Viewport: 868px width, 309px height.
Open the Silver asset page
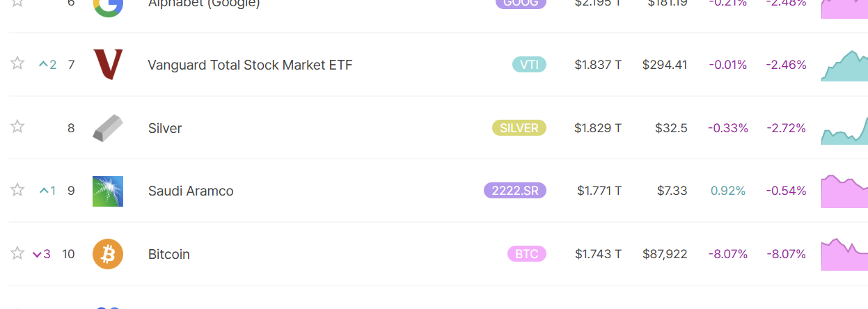pyautogui.click(x=165, y=129)
